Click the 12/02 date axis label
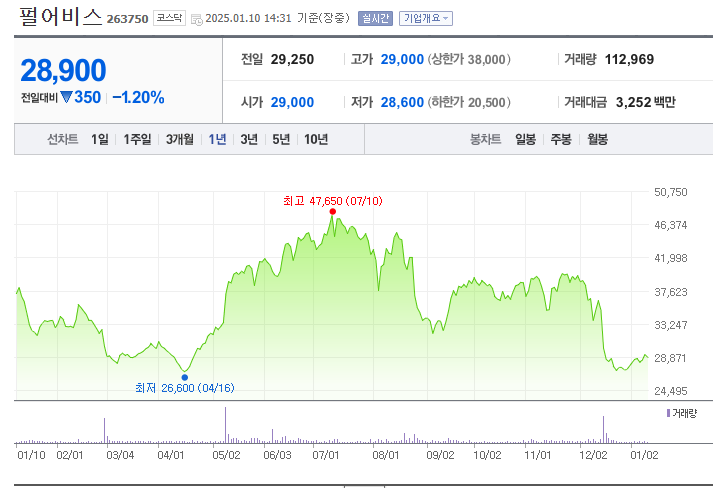Image resolution: width=713 pixels, height=488 pixels. pyautogui.click(x=593, y=455)
